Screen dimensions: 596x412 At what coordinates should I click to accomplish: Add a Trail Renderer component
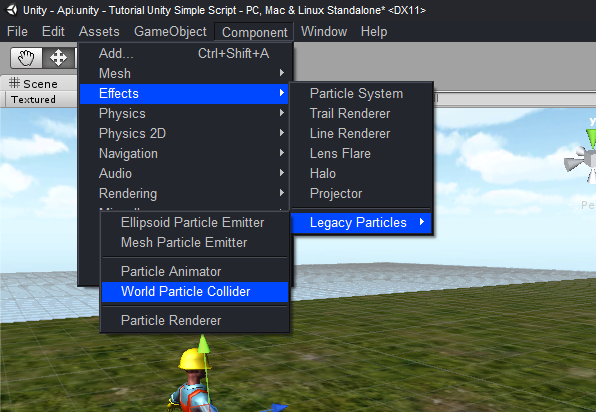(x=361, y=113)
